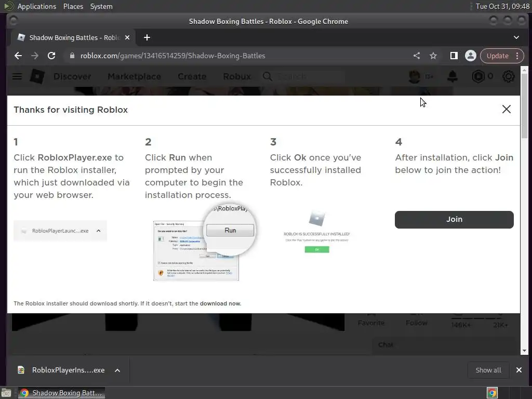Image resolution: width=532 pixels, height=399 pixels.
Task: Click the Run prompt illustration
Action: pyautogui.click(x=204, y=242)
